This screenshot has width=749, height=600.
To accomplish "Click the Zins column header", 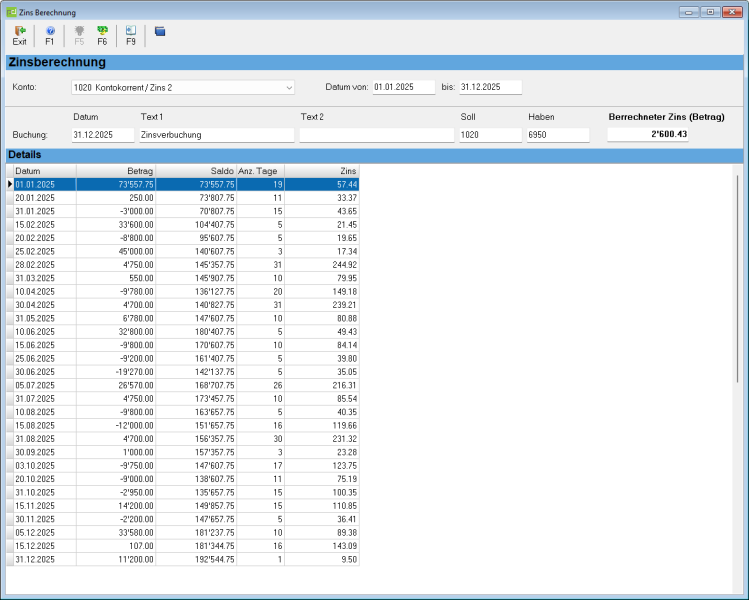I will (321, 171).
